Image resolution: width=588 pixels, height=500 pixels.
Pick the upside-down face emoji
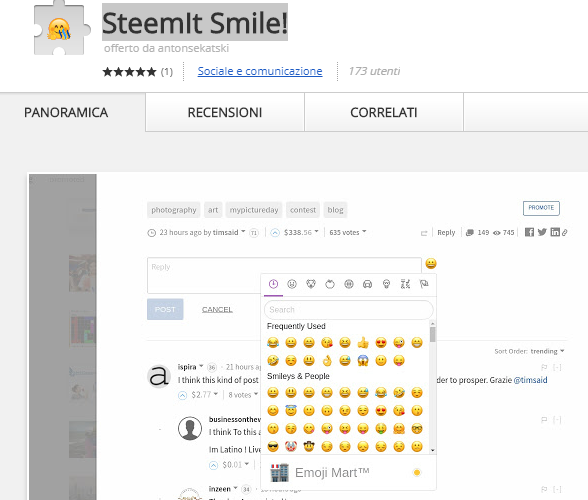pos(327,410)
